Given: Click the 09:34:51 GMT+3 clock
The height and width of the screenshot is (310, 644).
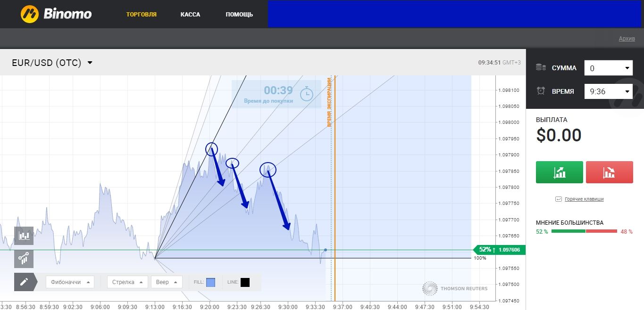Looking at the screenshot, I should pyautogui.click(x=500, y=62).
